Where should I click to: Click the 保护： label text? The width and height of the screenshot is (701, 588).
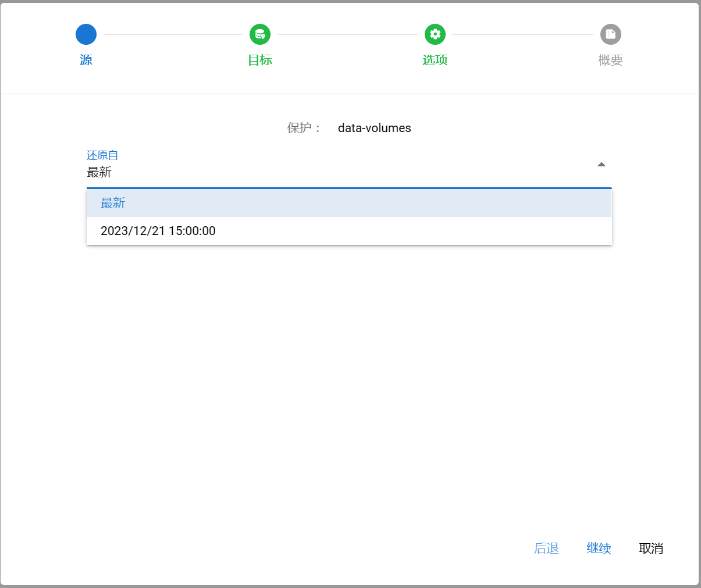(x=304, y=128)
